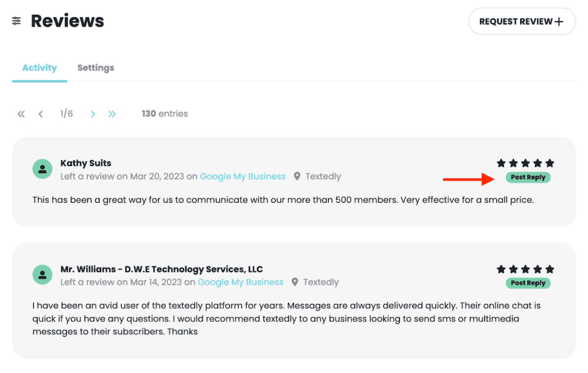Post Reply to Kathy Suits' review
This screenshot has width=588, height=373.
(528, 177)
